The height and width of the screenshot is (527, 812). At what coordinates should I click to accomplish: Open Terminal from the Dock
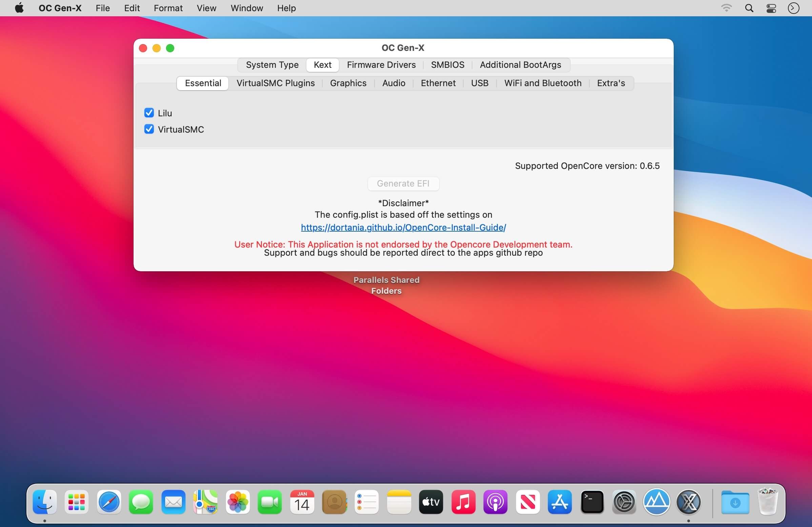click(x=591, y=502)
